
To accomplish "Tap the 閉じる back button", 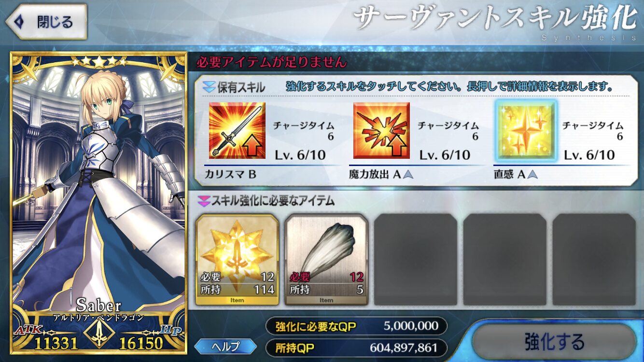I will (46, 22).
